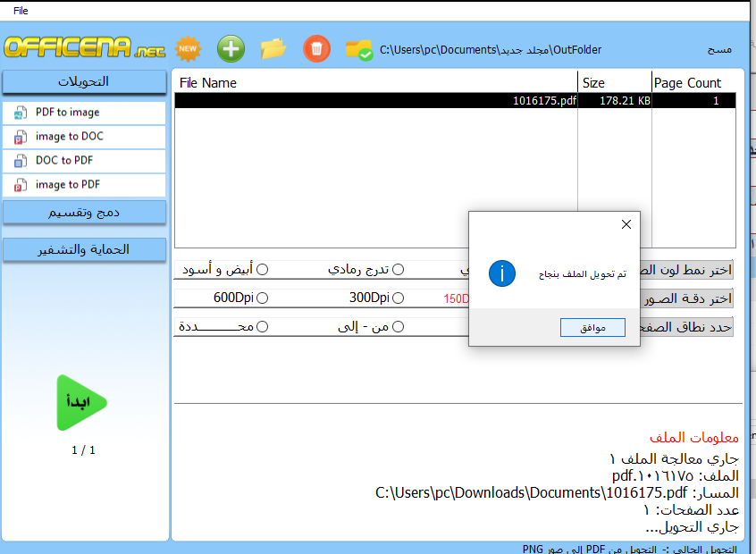Screen dimensions: 756x554
Task: Select the من - إلى page range option
Action: [x=399, y=327]
